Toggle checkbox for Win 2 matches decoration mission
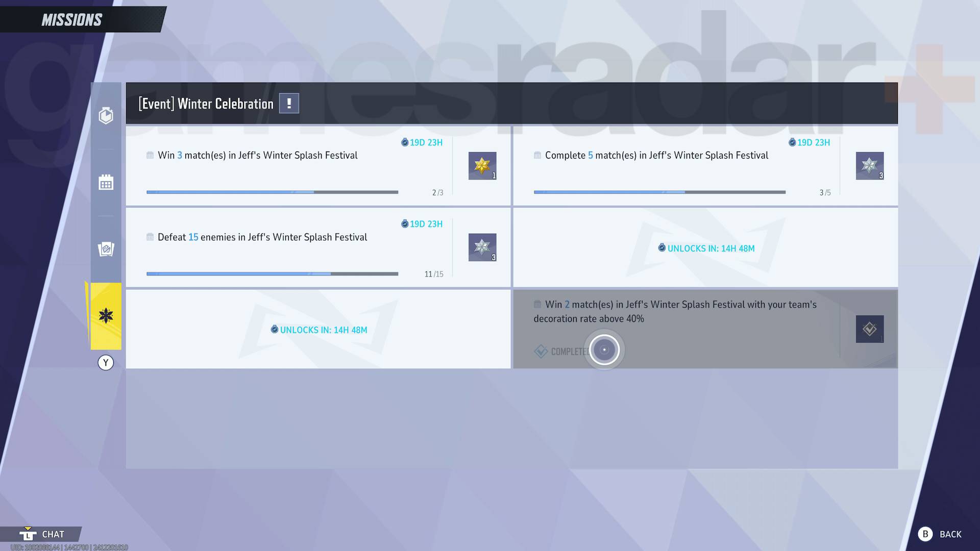Image resolution: width=980 pixels, height=551 pixels. pyautogui.click(x=536, y=304)
